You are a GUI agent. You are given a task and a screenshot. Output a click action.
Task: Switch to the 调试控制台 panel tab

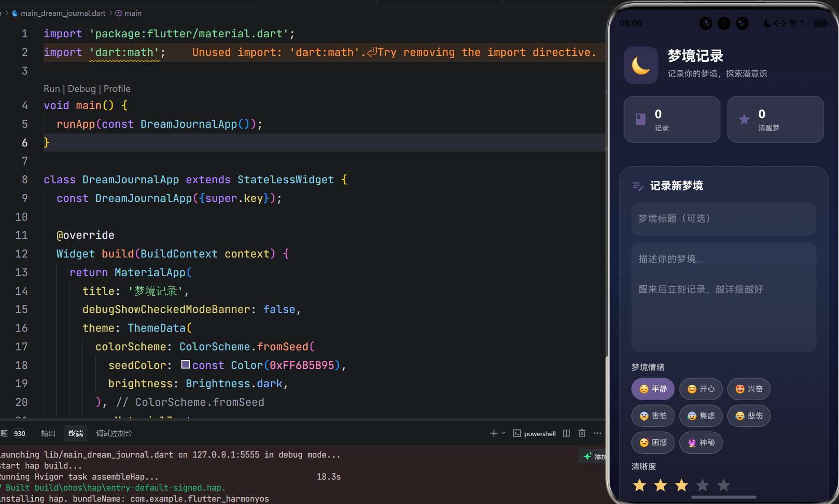[114, 433]
